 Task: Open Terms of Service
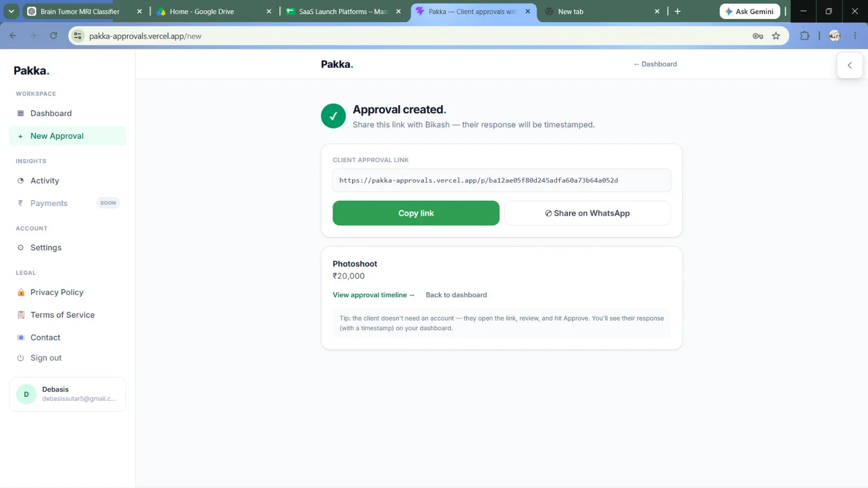(67, 315)
